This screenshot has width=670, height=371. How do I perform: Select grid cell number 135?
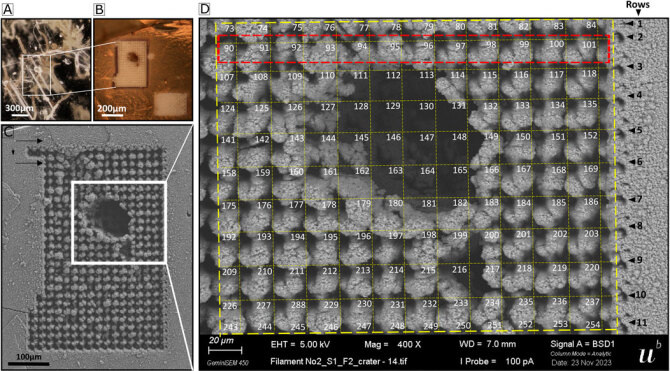click(x=590, y=104)
